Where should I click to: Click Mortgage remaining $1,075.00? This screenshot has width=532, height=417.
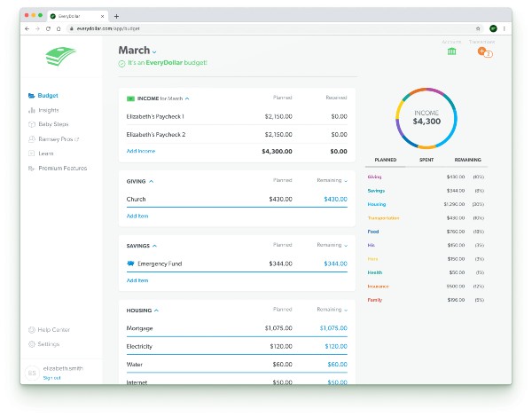click(x=333, y=328)
